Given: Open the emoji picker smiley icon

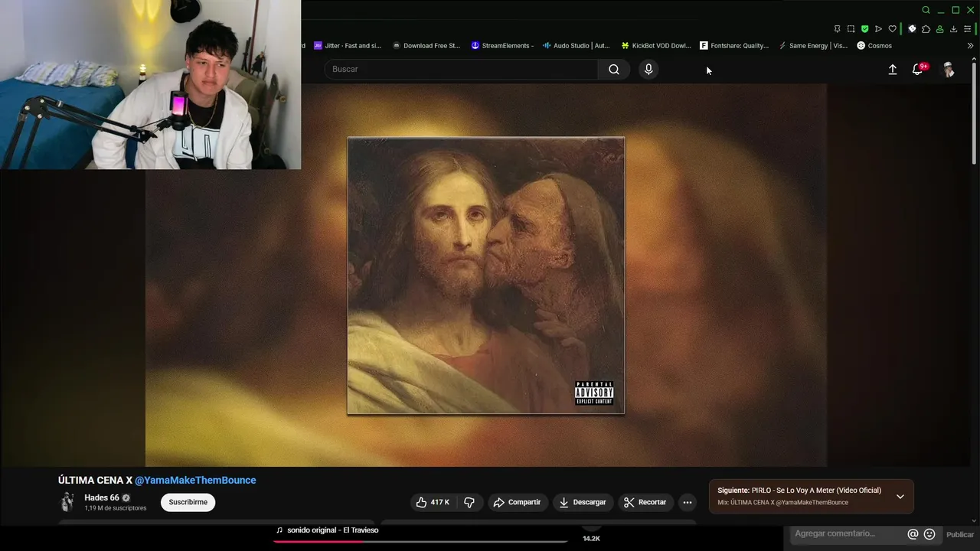Looking at the screenshot, I should (x=929, y=534).
